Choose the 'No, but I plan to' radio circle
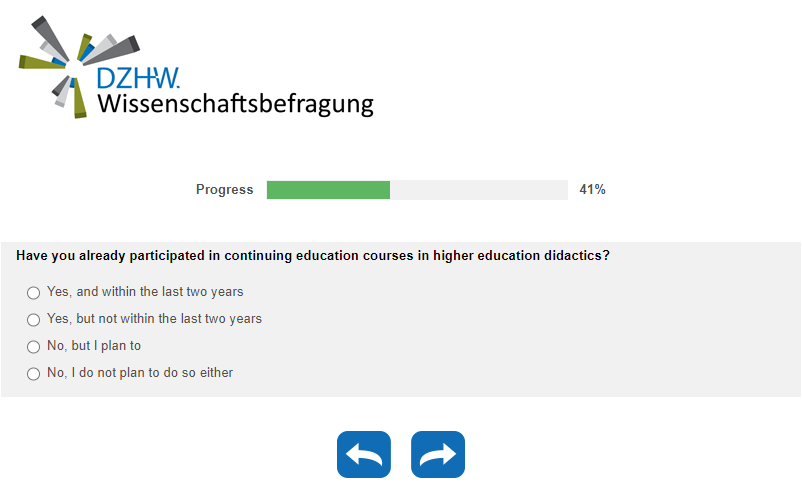802x488 pixels. [33, 347]
